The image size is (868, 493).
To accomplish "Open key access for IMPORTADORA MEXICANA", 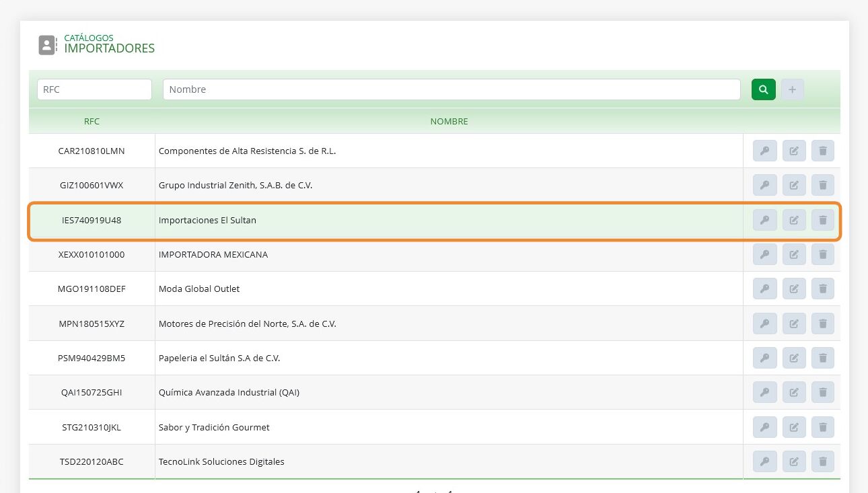I will point(764,254).
